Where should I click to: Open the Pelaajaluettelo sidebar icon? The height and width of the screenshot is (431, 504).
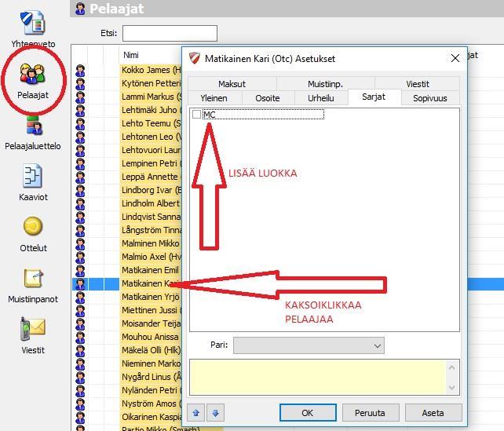34,126
